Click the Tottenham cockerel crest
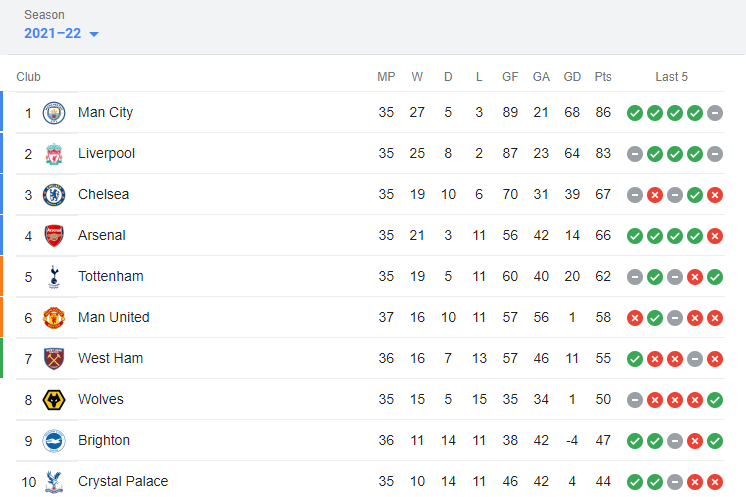This screenshot has width=746, height=497. click(x=54, y=277)
